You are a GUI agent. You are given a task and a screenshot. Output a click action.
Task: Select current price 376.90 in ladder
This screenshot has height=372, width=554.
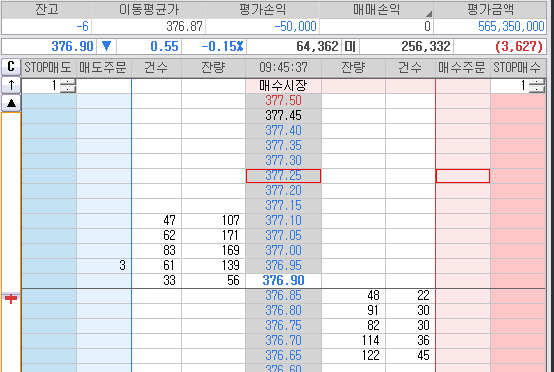[x=283, y=281]
